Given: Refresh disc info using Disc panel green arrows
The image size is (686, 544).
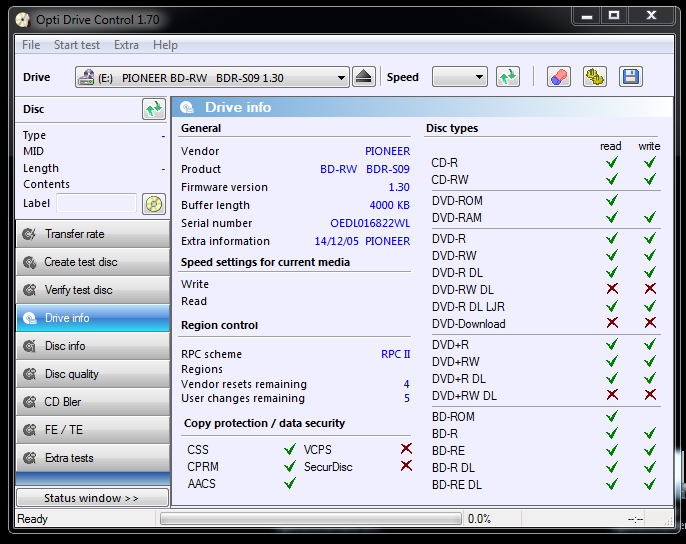Looking at the screenshot, I should click(154, 109).
